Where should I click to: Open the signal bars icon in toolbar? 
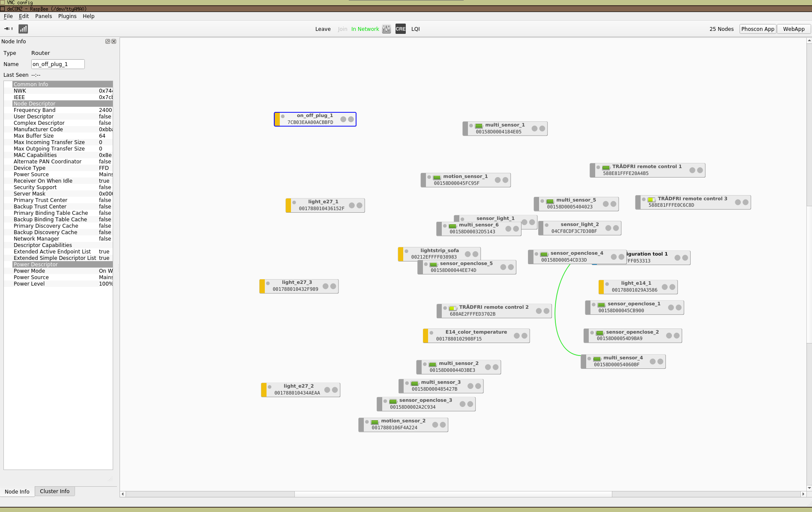tap(23, 29)
